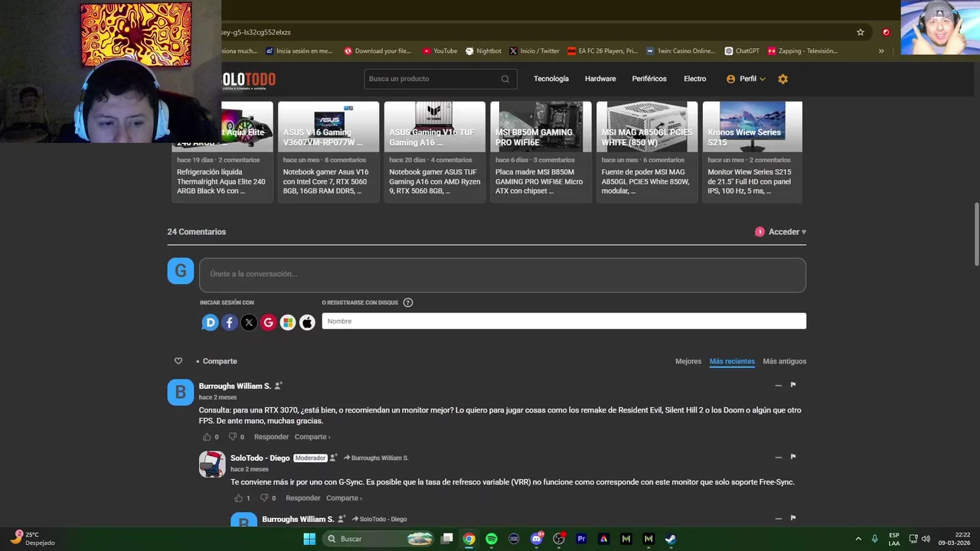
Task: Flag SoloTodo - Diego's reply
Action: click(x=793, y=457)
